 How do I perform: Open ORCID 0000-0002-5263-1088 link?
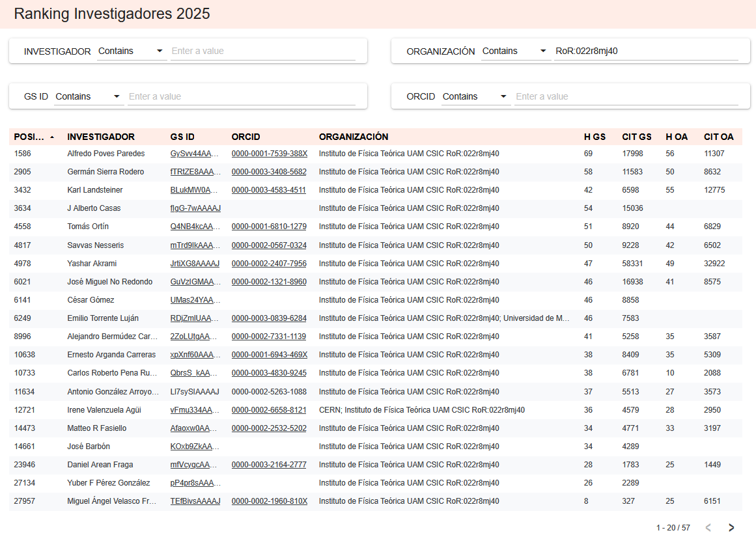(x=269, y=392)
